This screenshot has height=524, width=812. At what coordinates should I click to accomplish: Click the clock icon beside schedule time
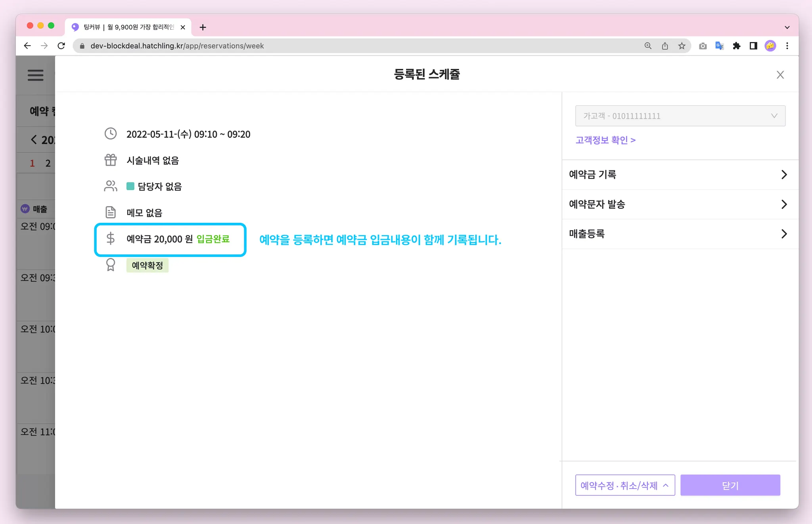[x=111, y=134]
